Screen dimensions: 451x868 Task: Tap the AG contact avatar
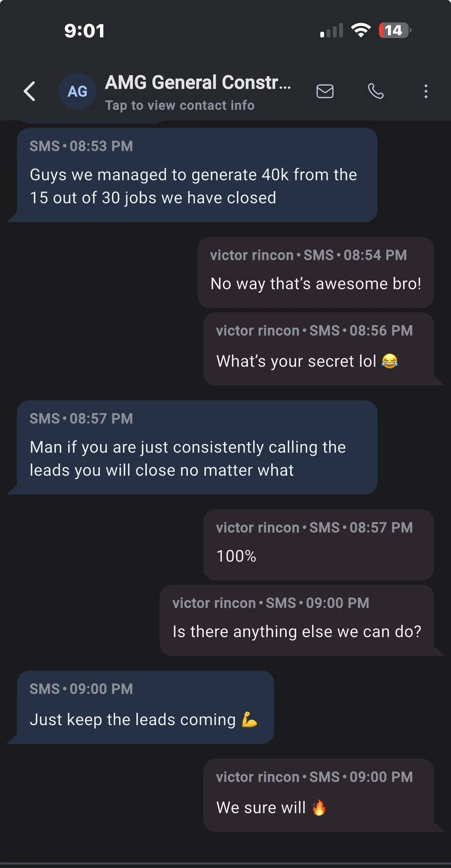(x=78, y=91)
